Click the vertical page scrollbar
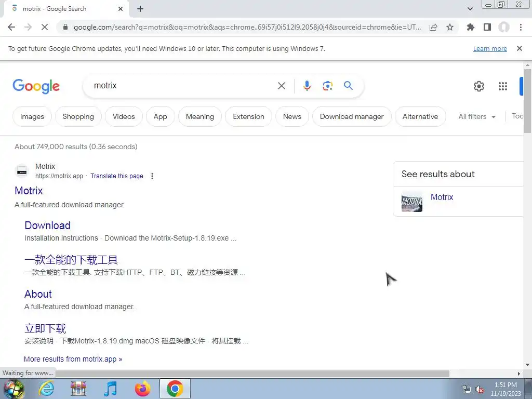532x399 pixels. 527,101
